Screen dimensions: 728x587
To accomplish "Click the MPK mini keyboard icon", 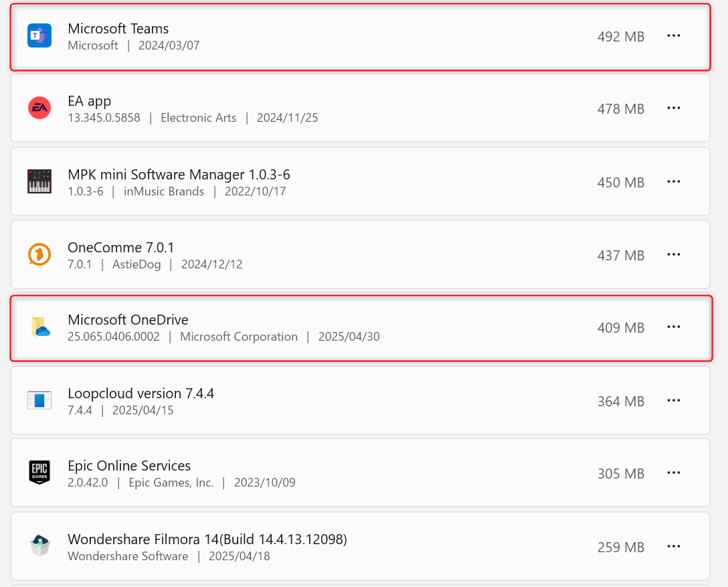I will (39, 181).
